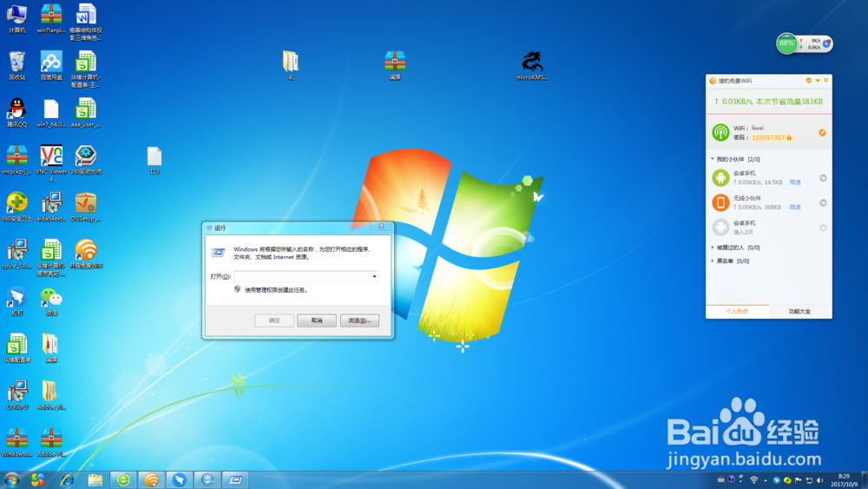This screenshot has height=489, width=868.
Task: Click the Run dialog taskbar button
Action: coord(235,479)
